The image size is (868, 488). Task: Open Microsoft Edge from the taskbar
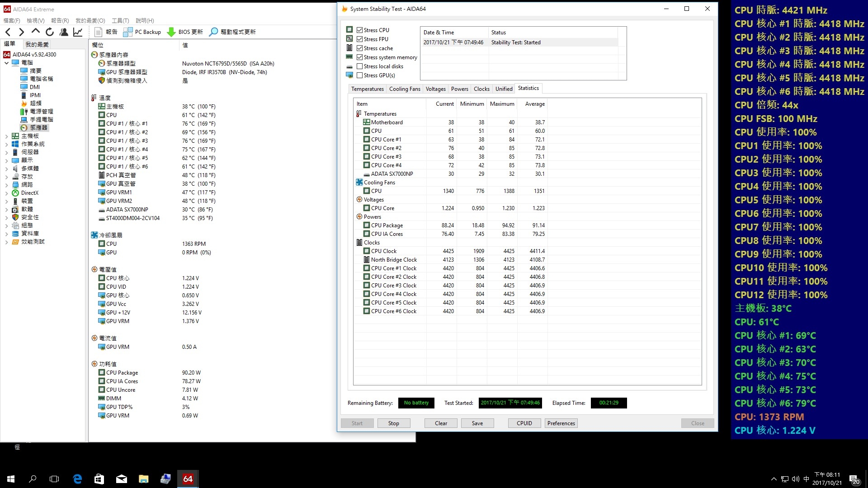coord(77,479)
